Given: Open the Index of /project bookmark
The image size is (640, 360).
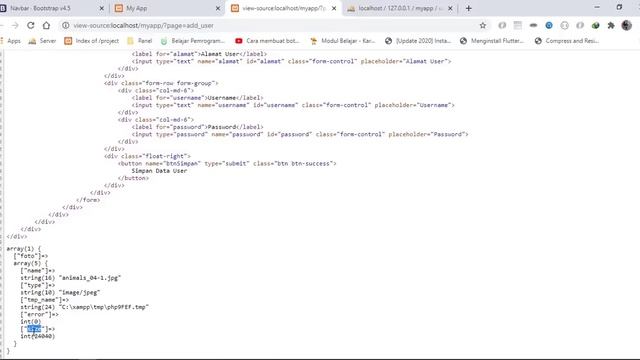Looking at the screenshot, I should click(92, 41).
